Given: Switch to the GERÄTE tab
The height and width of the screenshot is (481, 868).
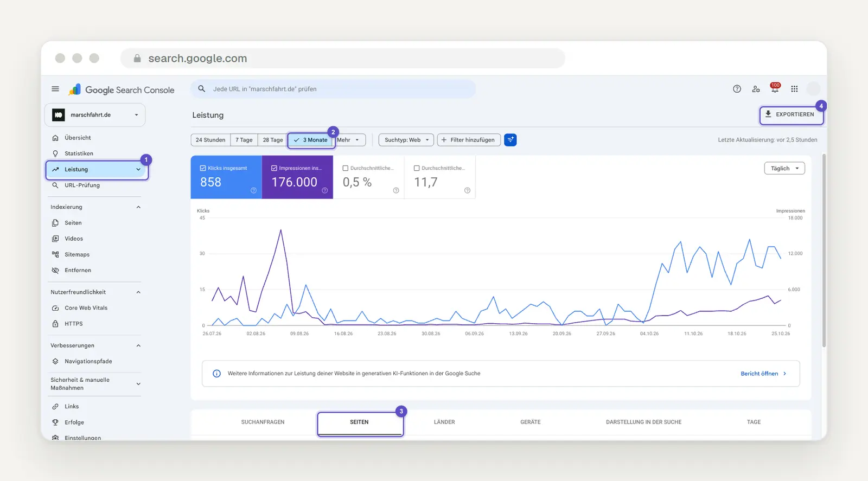Looking at the screenshot, I should coord(531,422).
